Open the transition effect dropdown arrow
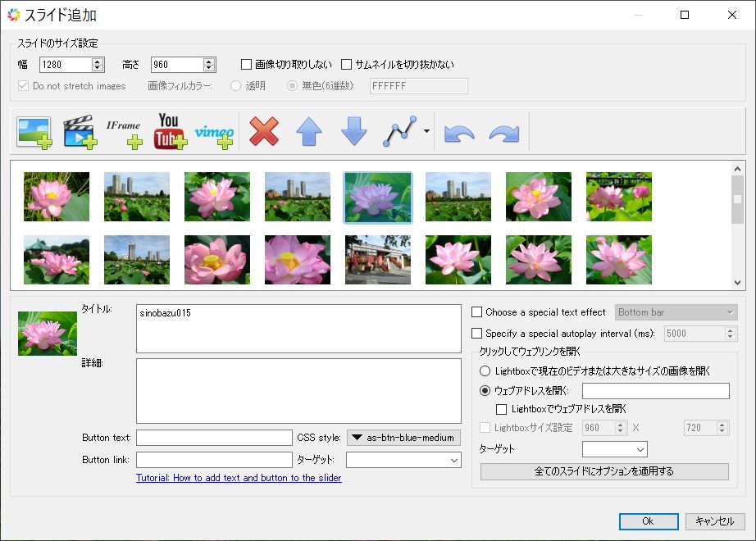756x541 pixels. pyautogui.click(x=426, y=131)
